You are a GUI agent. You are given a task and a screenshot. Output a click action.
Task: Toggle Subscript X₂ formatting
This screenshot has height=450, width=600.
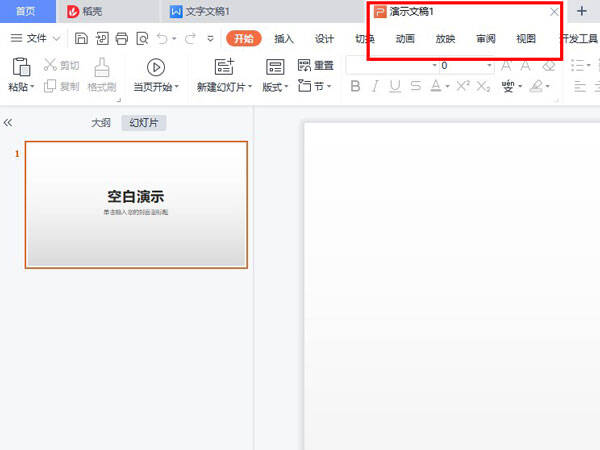click(x=483, y=87)
